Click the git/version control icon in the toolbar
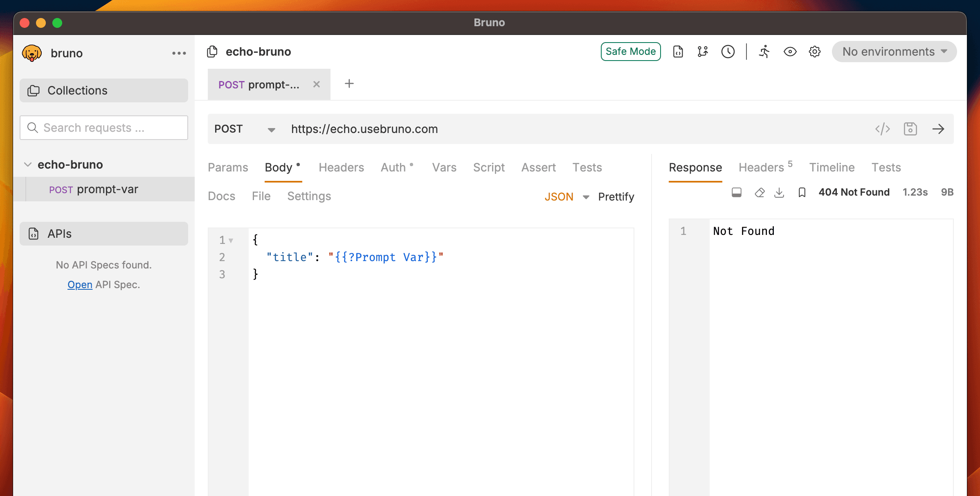 pyautogui.click(x=703, y=52)
